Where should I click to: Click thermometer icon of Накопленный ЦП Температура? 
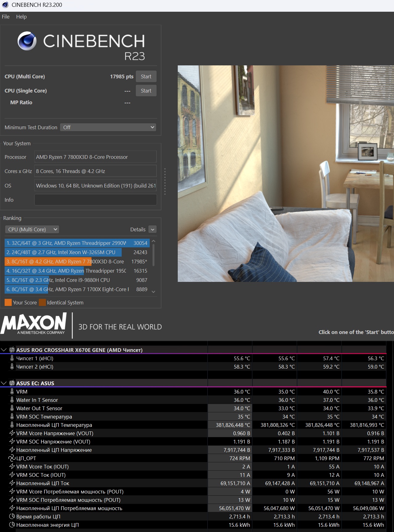point(12,425)
